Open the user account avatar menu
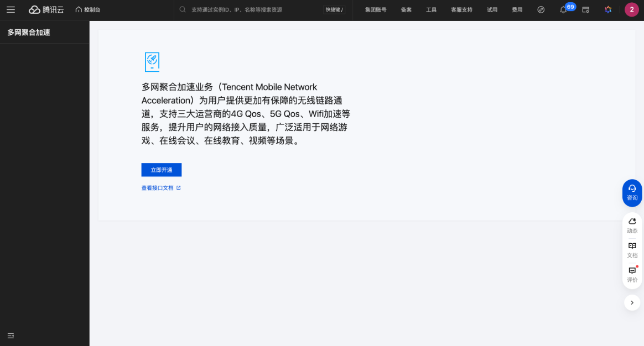644x346 pixels. click(x=632, y=9)
